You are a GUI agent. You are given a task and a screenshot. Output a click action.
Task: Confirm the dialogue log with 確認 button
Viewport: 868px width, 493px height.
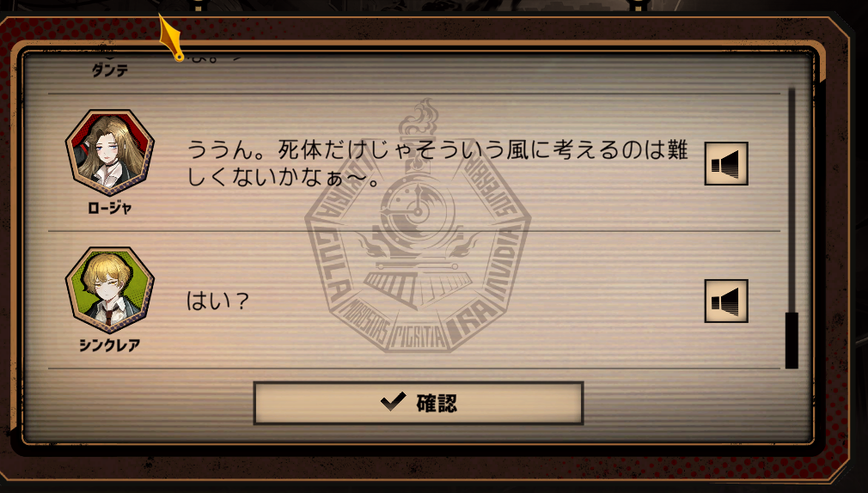point(419,403)
